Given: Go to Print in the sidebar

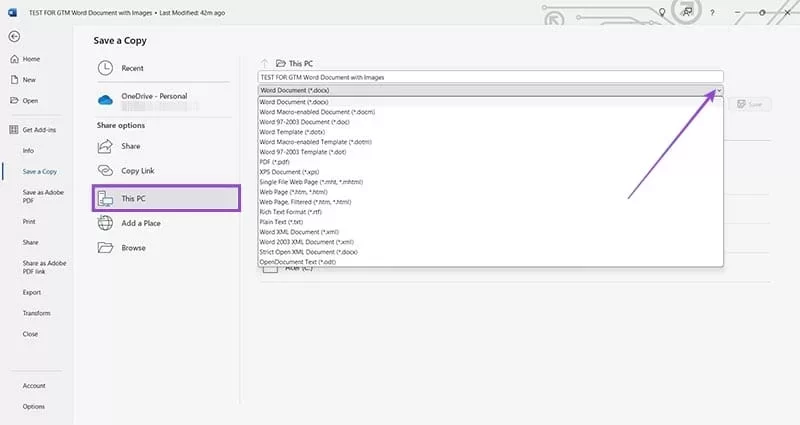Looking at the screenshot, I should click(x=29, y=221).
